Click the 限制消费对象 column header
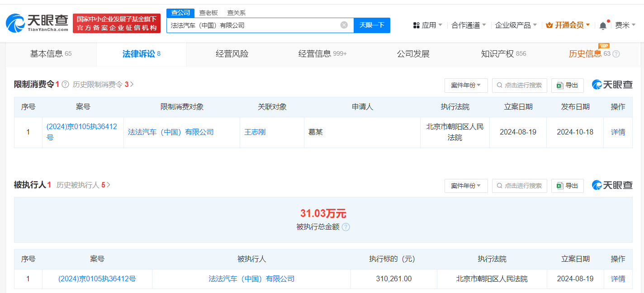Image resolution: width=644 pixels, height=293 pixels. coord(182,107)
